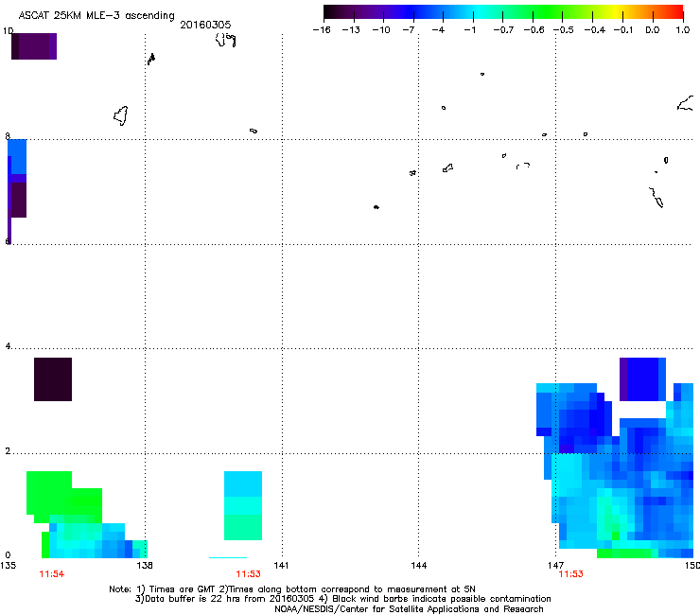
Task: Click the cyan-to-green column block left of 141 longitude
Action: point(243,505)
